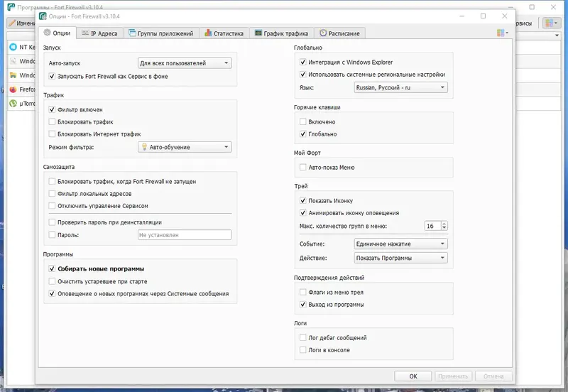Click the Fort Firewall icon in Options title bar
Image resolution: width=568 pixels, height=392 pixels.
(x=43, y=16)
